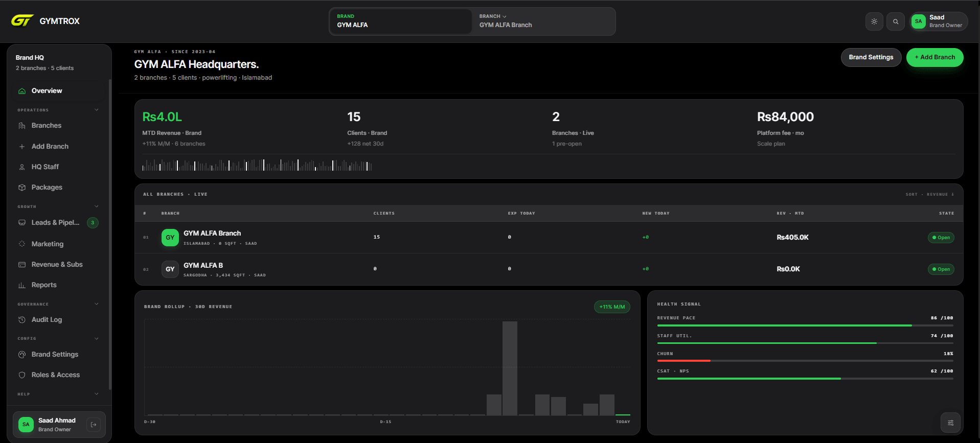The height and width of the screenshot is (443, 980).
Task: Open the GYM ALFA Branch row name
Action: (212, 234)
